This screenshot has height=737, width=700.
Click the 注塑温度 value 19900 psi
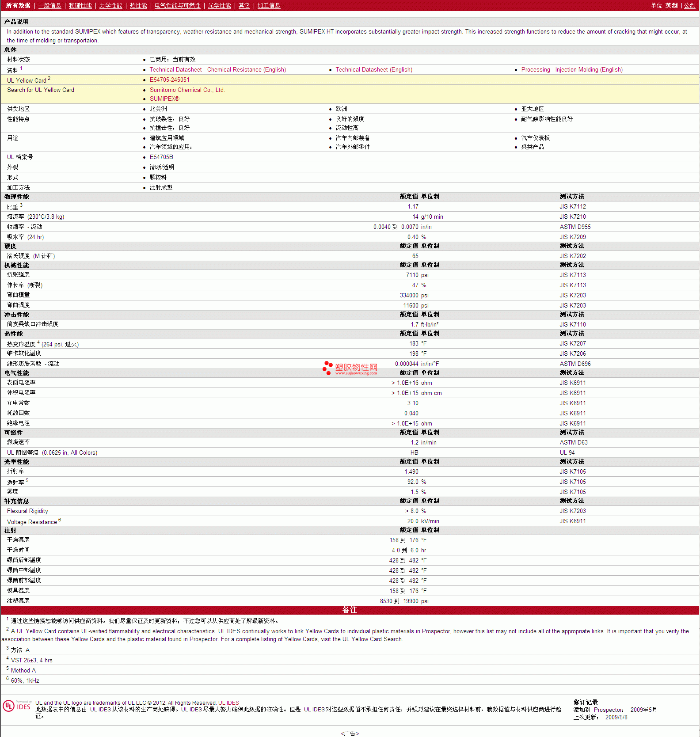tap(416, 601)
